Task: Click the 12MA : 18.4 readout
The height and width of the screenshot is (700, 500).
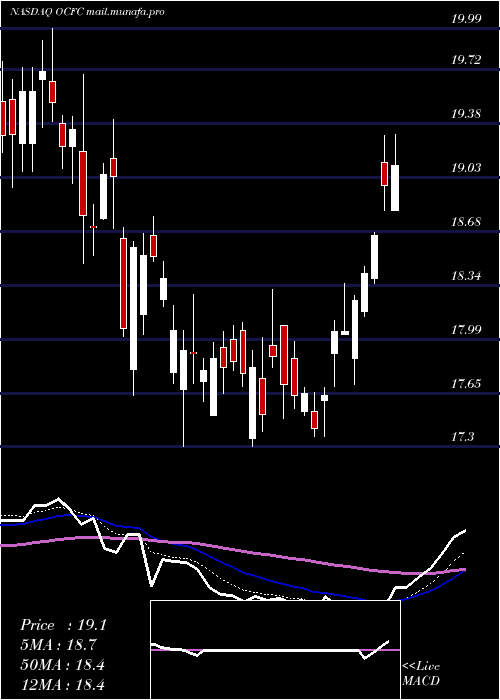Action: [63, 684]
